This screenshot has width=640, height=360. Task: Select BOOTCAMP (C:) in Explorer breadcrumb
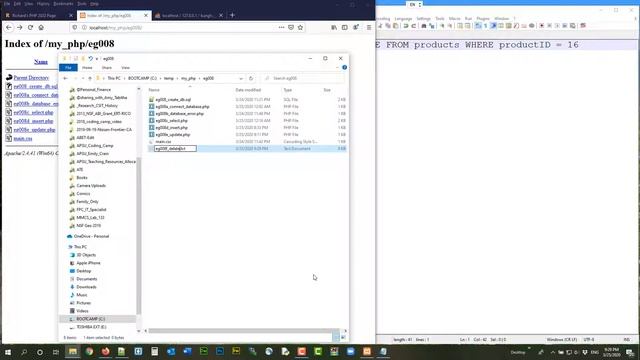point(142,78)
